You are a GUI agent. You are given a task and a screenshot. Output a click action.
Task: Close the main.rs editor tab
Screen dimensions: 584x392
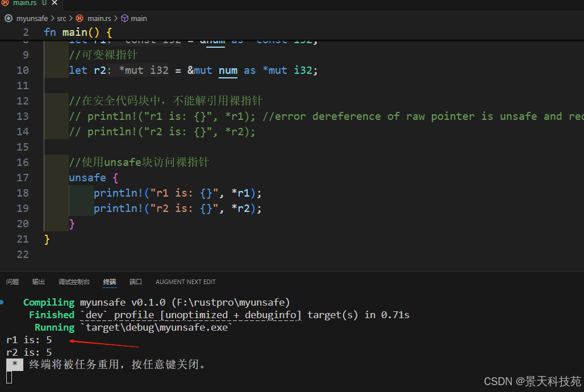click(x=55, y=3)
